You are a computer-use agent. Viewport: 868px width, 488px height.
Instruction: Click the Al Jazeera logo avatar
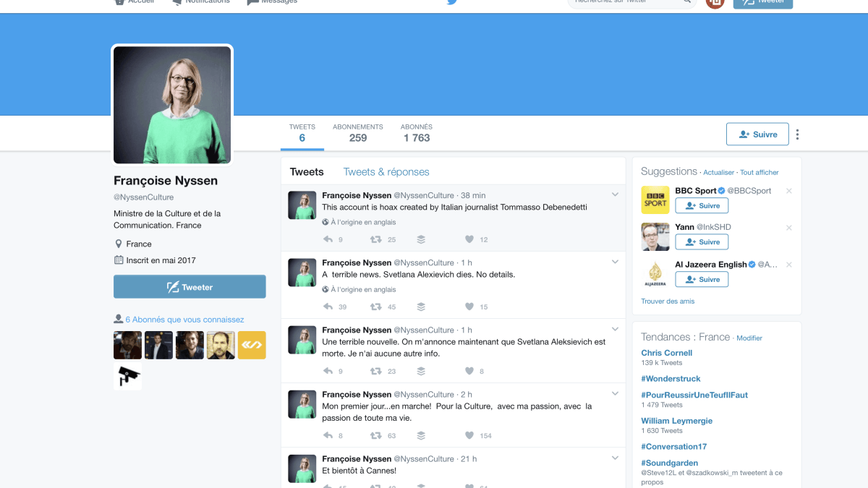[655, 274]
